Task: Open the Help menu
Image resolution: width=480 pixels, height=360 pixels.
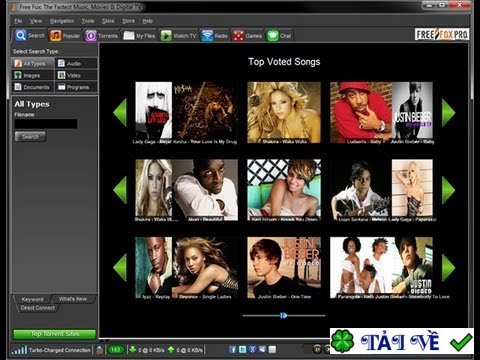Action: [x=147, y=21]
